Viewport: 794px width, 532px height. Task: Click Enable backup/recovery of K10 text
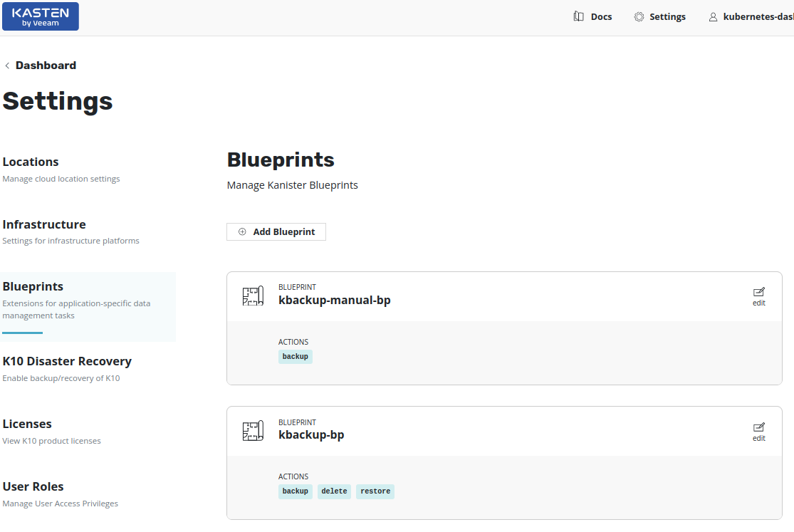point(61,378)
